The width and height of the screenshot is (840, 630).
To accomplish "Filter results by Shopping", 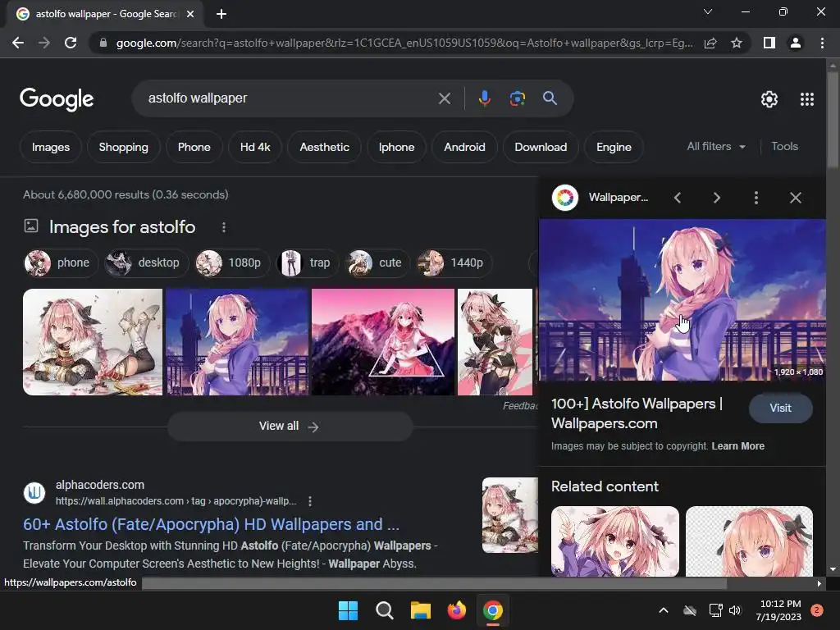I will [x=123, y=147].
